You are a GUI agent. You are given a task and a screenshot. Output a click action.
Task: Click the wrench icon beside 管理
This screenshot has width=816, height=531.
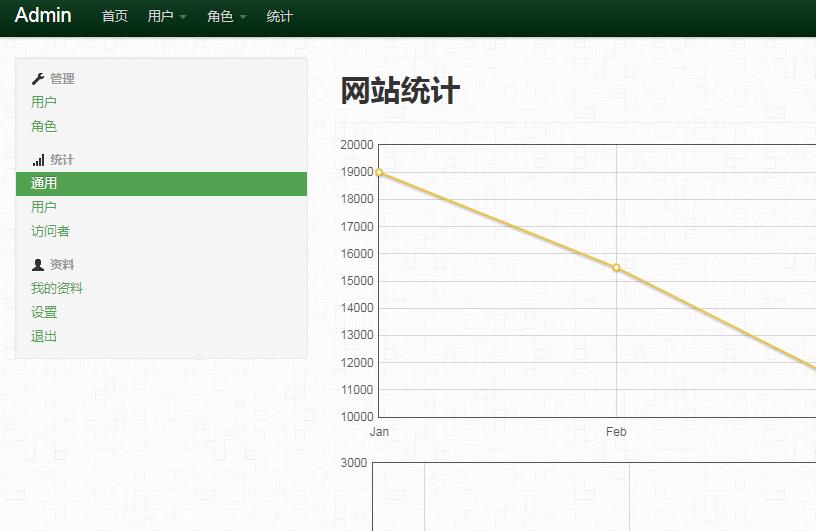click(38, 78)
